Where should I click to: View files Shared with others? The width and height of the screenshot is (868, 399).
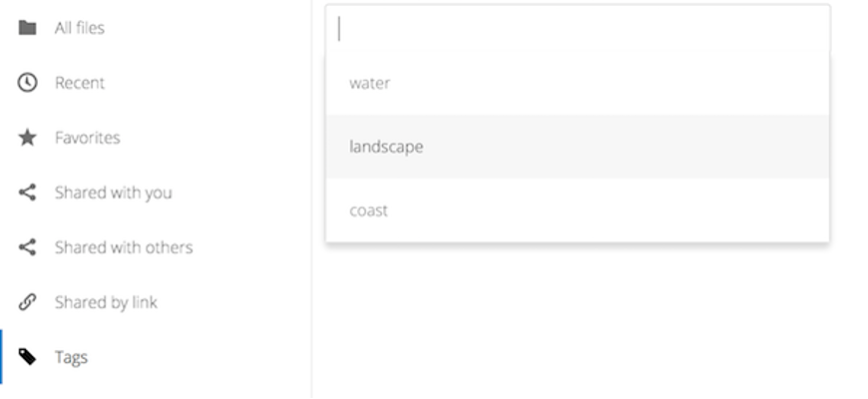[x=124, y=247]
